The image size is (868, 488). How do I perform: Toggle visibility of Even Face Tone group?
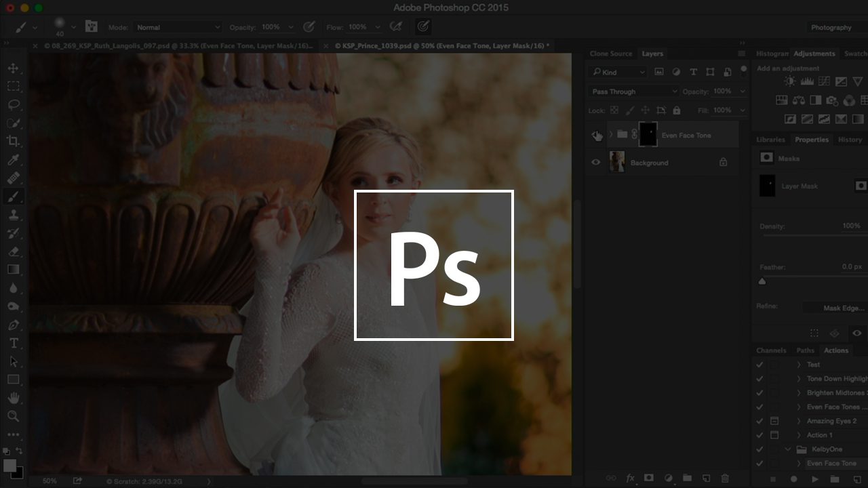[x=596, y=135]
